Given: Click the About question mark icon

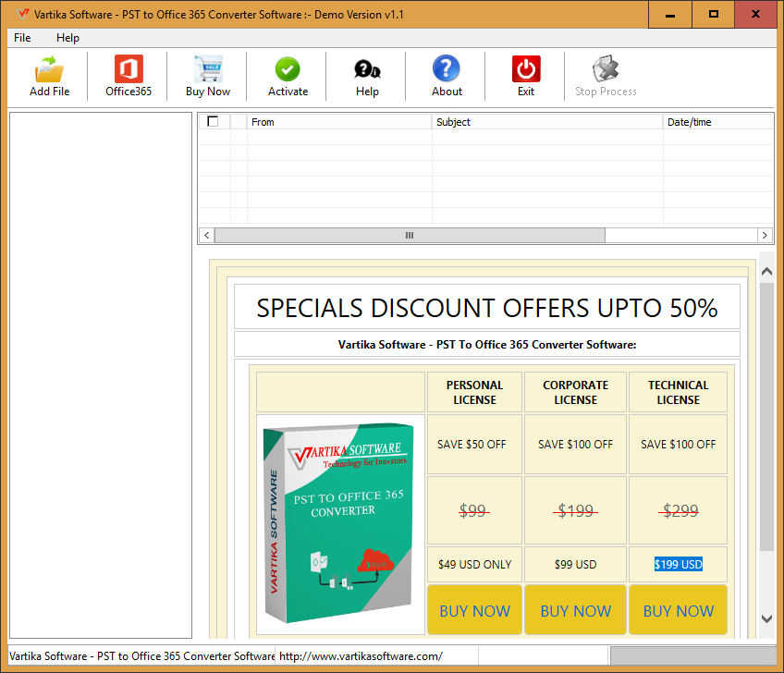Looking at the screenshot, I should click(x=446, y=68).
